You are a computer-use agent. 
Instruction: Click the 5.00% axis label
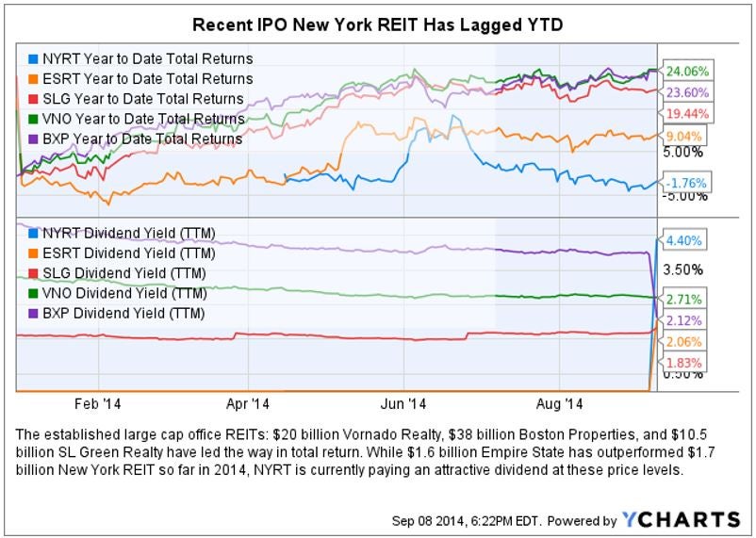[x=682, y=153]
